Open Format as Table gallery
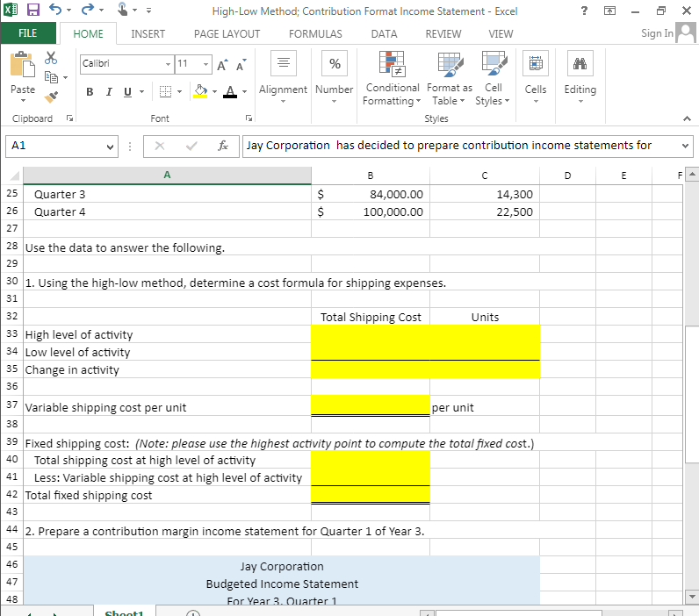This screenshot has height=616, width=699. tap(450, 78)
